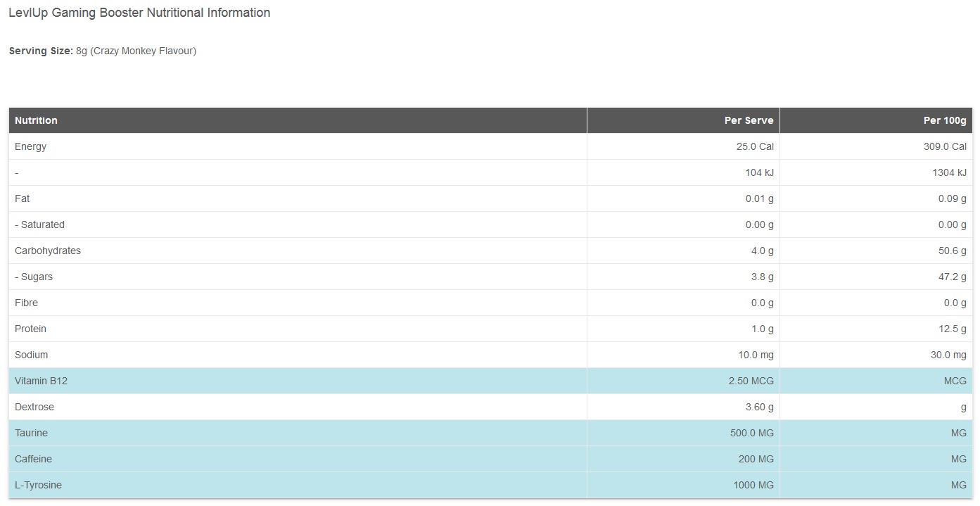Select the 'L-Tyrosine' row label

(38, 485)
